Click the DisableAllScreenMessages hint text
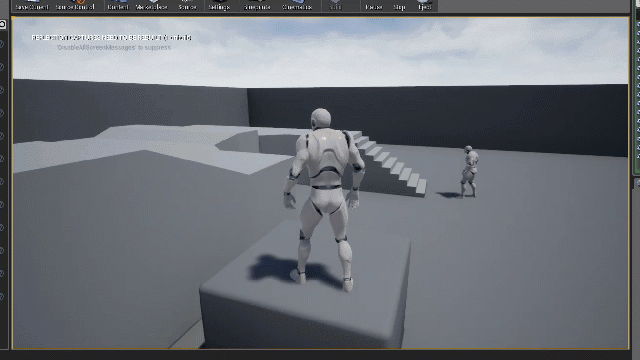 (114, 48)
